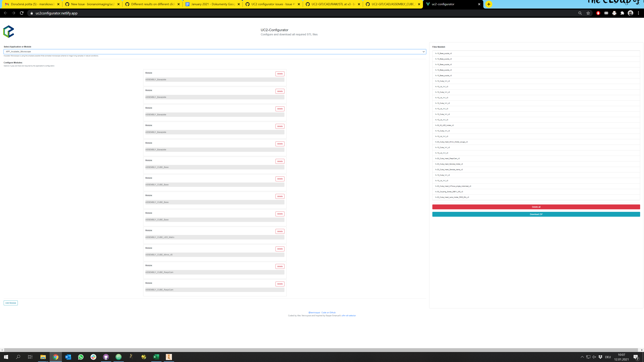Launch Excel from the taskbar
The image size is (644, 362).
coord(156,357)
